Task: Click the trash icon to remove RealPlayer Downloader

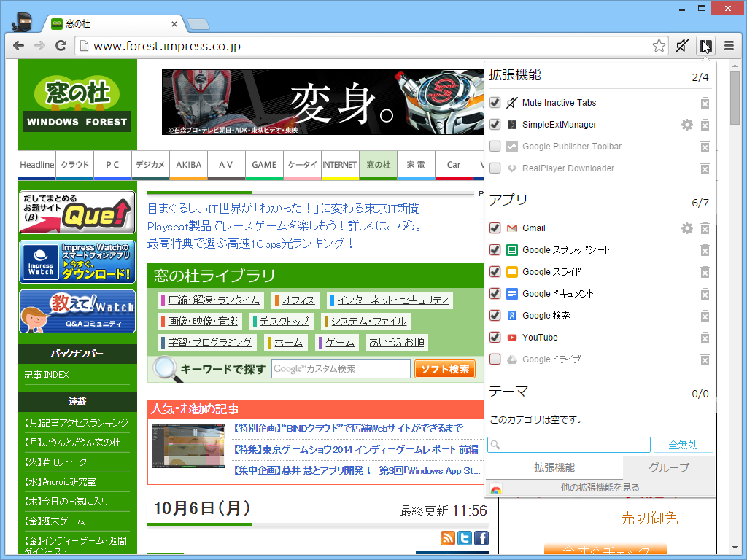Action: 705,168
